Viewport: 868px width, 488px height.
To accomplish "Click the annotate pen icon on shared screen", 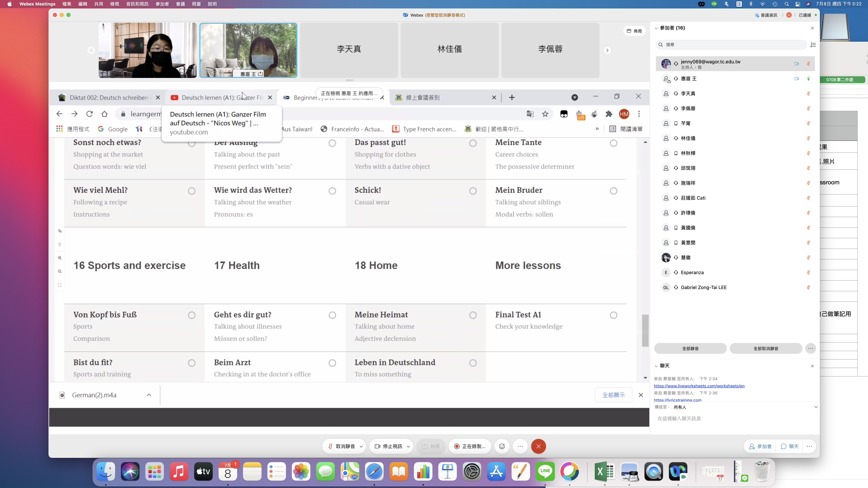I will click(x=60, y=231).
